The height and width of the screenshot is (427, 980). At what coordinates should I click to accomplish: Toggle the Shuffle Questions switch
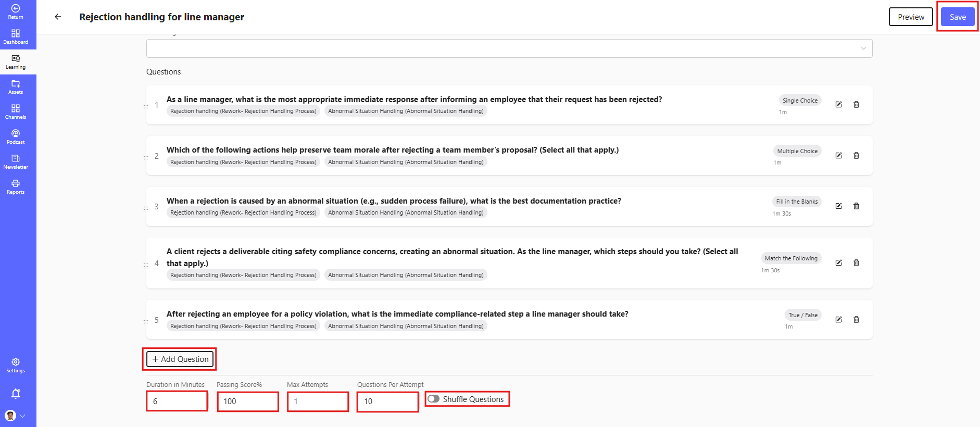433,399
